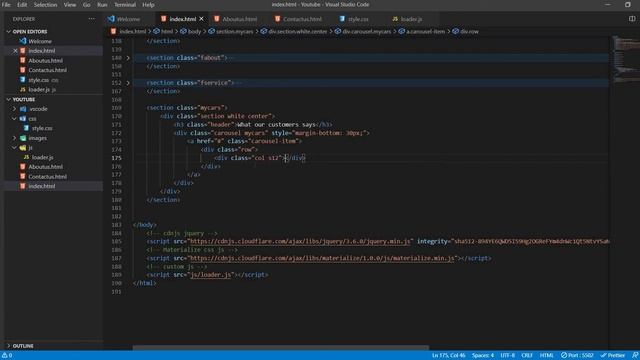
Task: Change file encoding UTF-8
Action: (x=507, y=356)
